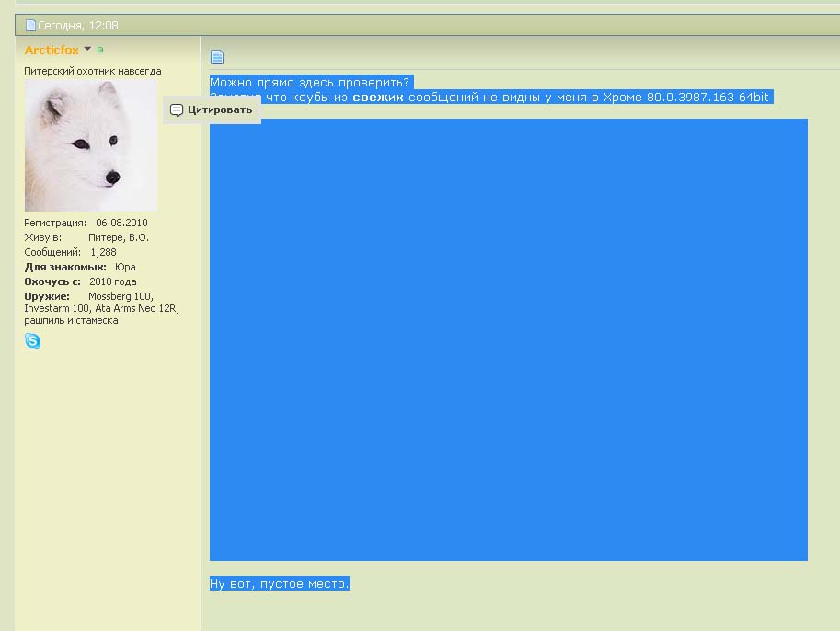The height and width of the screenshot is (631, 840).
Task: Click the green online status indicator
Action: point(100,51)
